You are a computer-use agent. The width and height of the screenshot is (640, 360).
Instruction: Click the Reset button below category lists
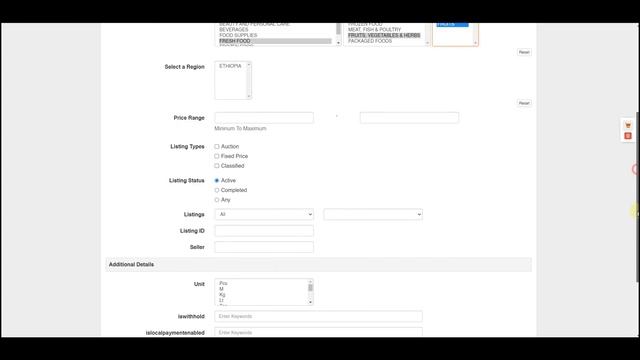(x=524, y=52)
